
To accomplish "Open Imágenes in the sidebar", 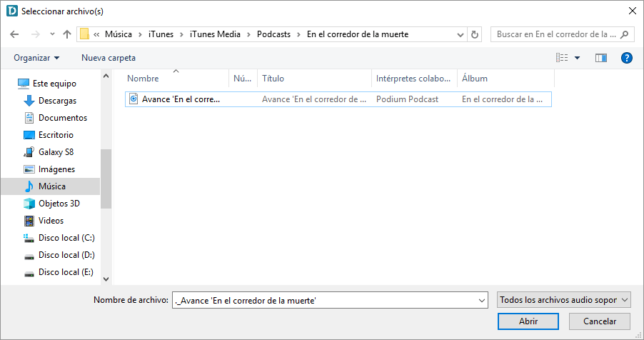I will coord(56,169).
